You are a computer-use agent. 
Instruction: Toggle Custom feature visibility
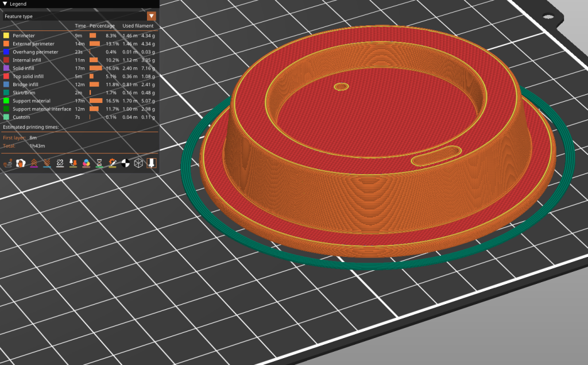tap(21, 117)
